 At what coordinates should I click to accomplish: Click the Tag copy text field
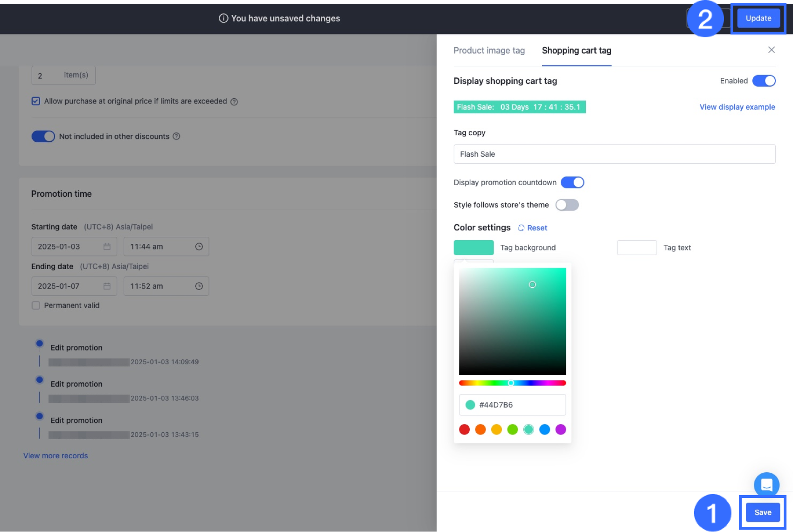(x=614, y=154)
